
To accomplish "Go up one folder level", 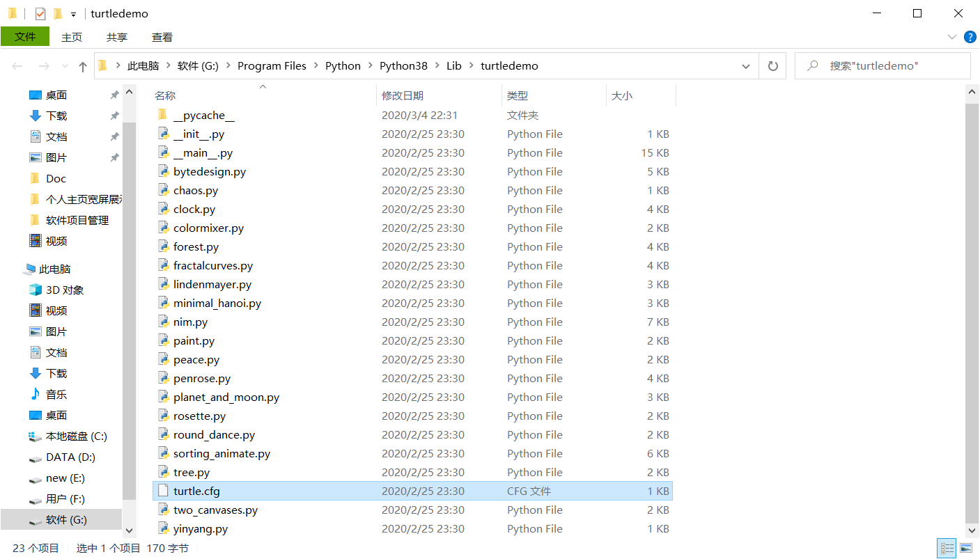I will [x=83, y=66].
